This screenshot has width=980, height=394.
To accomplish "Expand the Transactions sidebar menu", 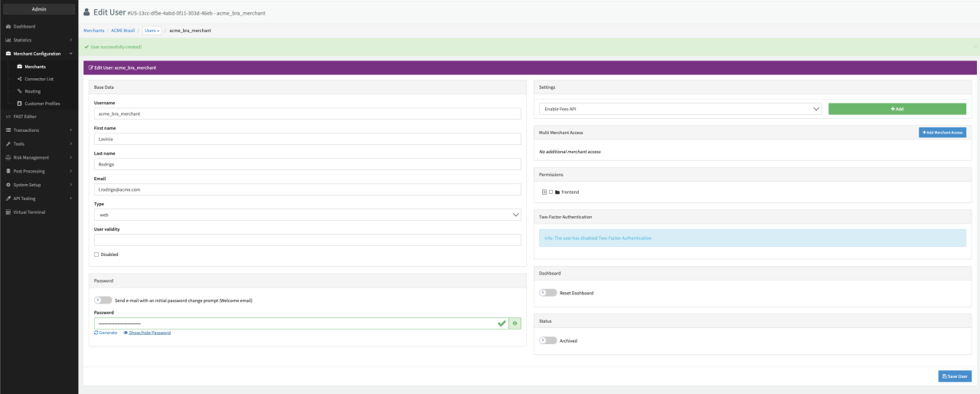I will point(38,130).
